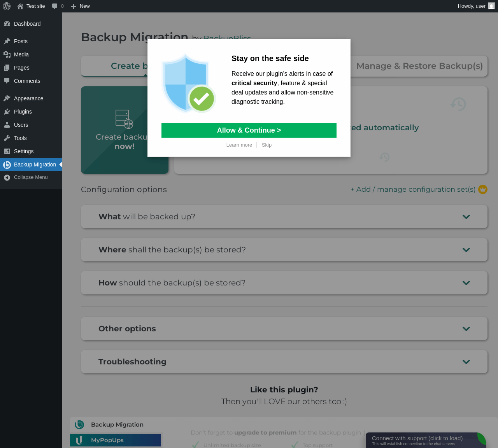Image resolution: width=498 pixels, height=448 pixels.
Task: Open the user avatar in admin bar
Action: (x=491, y=6)
